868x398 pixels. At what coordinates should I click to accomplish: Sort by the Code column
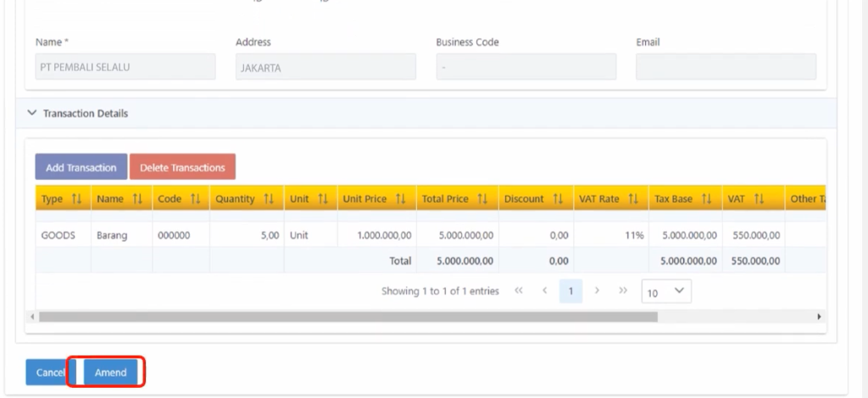pos(195,199)
